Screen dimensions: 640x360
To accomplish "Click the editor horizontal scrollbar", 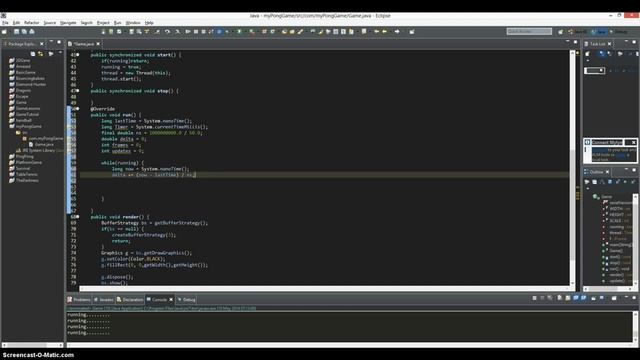I will tap(324, 288).
